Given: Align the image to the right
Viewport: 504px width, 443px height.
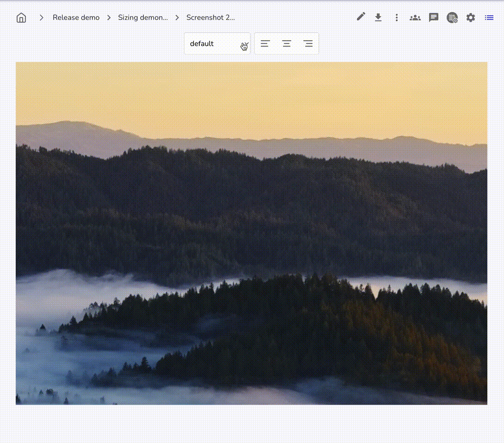Looking at the screenshot, I should (x=308, y=43).
